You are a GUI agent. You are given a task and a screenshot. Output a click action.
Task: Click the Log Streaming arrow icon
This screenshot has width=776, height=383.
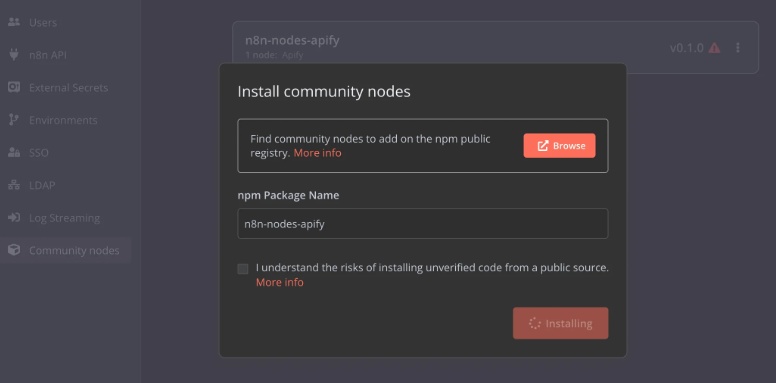pyautogui.click(x=14, y=218)
